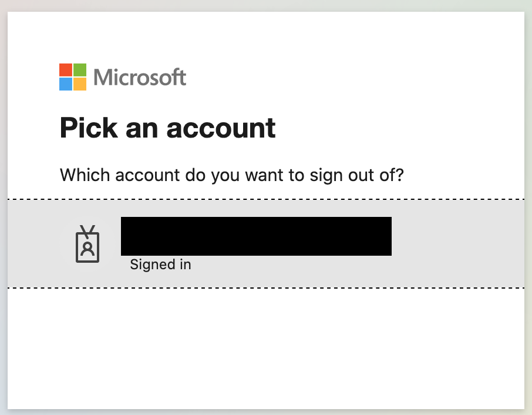Select the signed-in account tile
The image size is (532, 415).
(255, 243)
